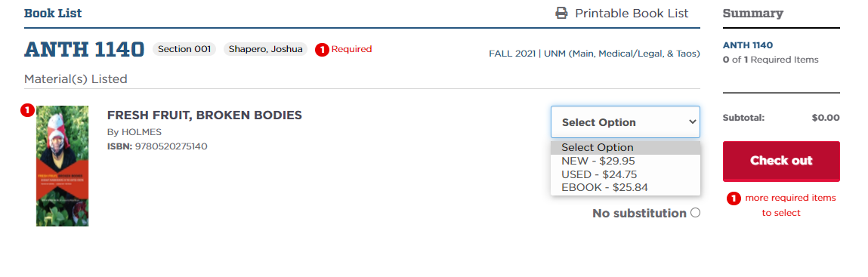The width and height of the screenshot is (868, 277).
Task: Click the red badge beside more required items
Action: [x=734, y=199]
